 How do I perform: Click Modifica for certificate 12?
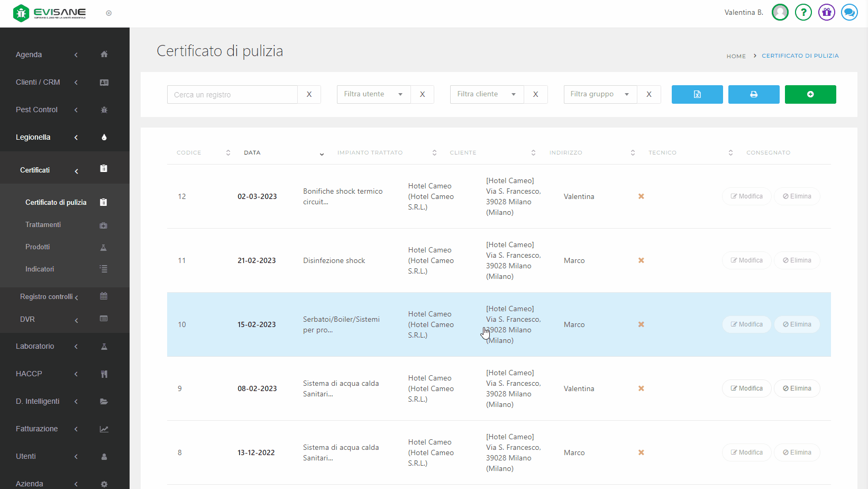pyautogui.click(x=746, y=196)
